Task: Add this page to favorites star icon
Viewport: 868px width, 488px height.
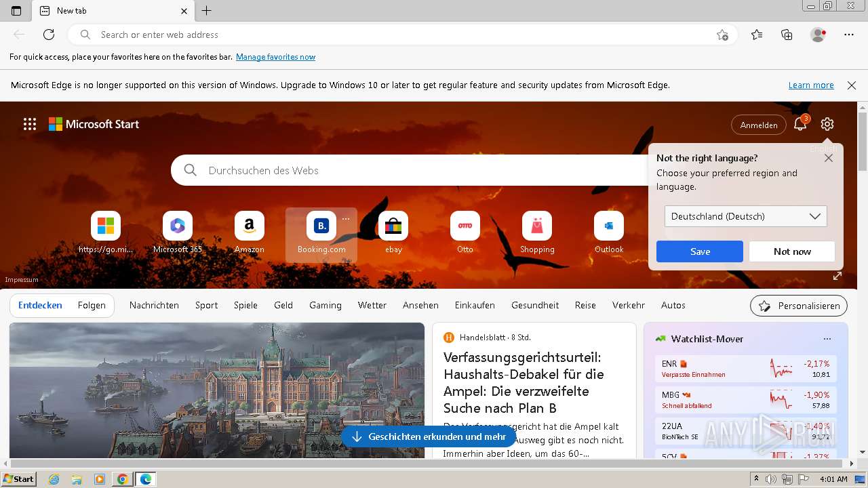Action: [x=722, y=35]
